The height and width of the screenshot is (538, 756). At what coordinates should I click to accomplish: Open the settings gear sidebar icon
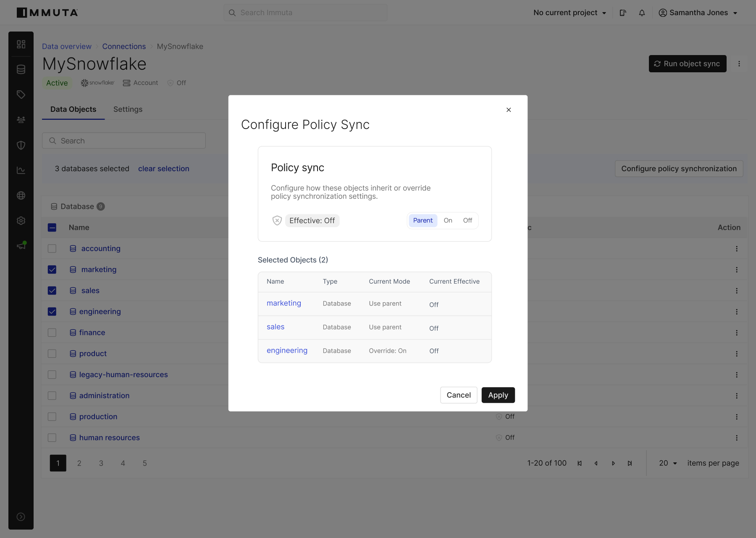21,221
